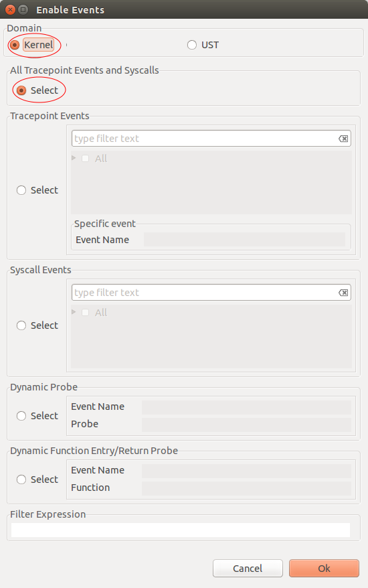Select Dynamic Function Entry/Return Probe radio
Image resolution: width=368 pixels, height=588 pixels.
(21, 480)
